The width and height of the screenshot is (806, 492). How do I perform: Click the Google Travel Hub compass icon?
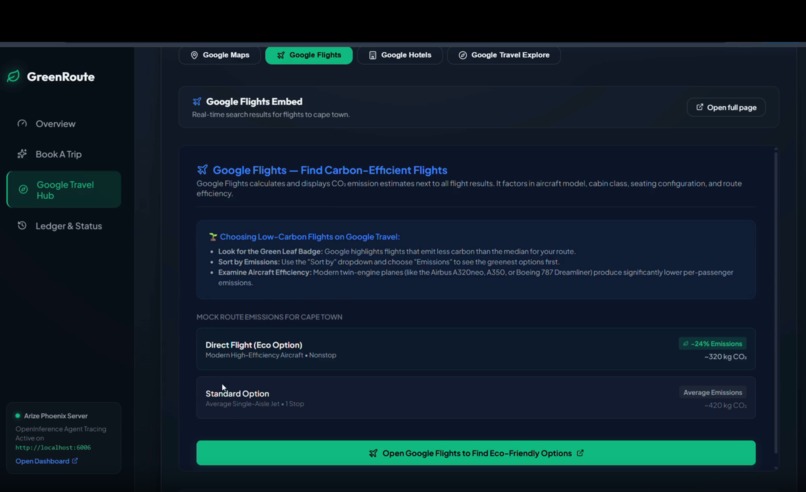23,189
